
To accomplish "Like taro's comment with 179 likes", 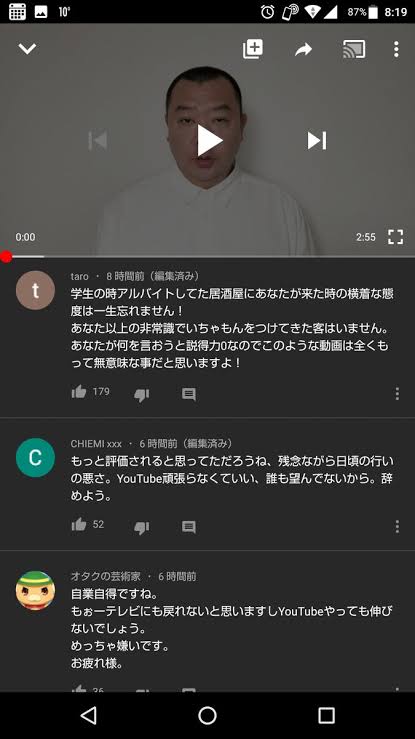I will coord(79,392).
